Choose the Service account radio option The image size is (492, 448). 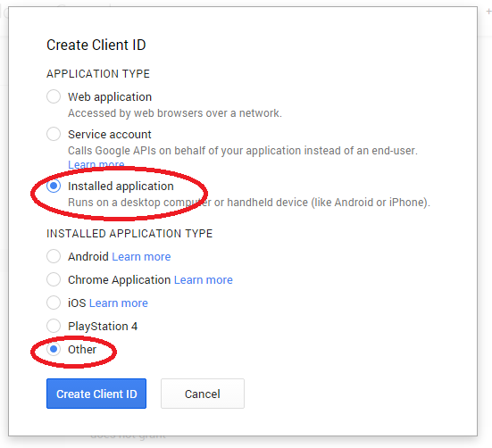[54, 134]
